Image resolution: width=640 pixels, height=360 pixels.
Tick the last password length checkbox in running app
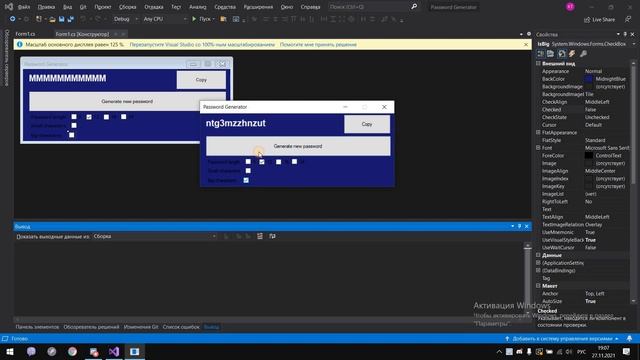[294, 162]
